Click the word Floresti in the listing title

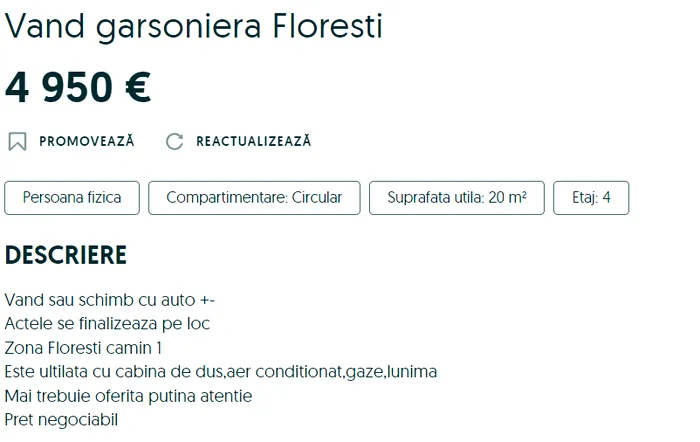point(327,26)
